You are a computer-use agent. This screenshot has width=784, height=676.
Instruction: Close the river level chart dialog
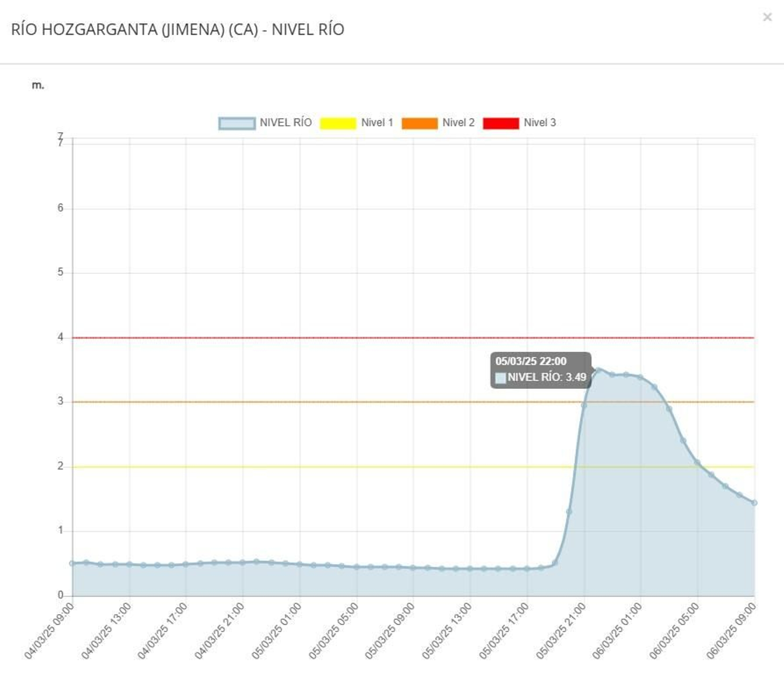tap(767, 18)
